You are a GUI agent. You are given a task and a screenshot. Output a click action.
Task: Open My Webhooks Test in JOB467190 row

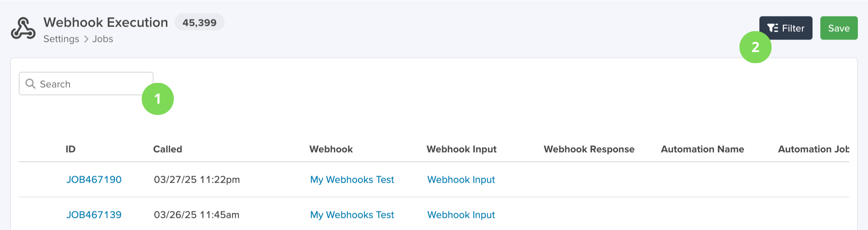click(352, 180)
